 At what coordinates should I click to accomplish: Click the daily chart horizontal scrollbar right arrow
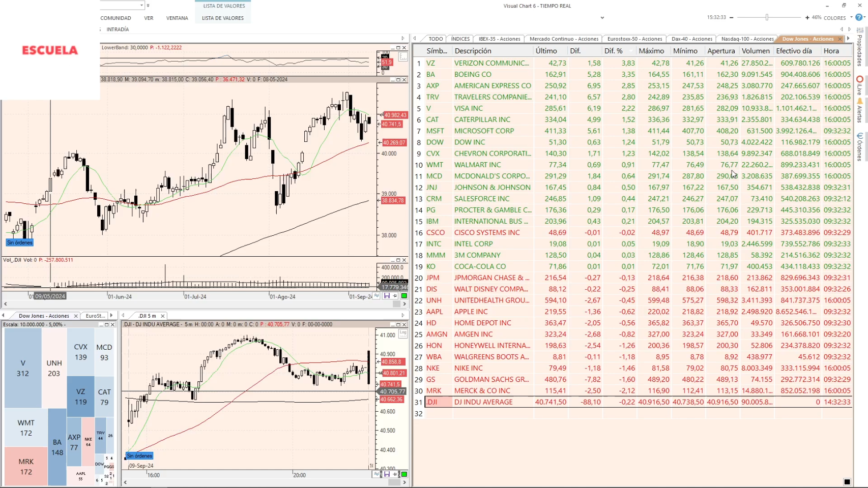[x=404, y=304]
